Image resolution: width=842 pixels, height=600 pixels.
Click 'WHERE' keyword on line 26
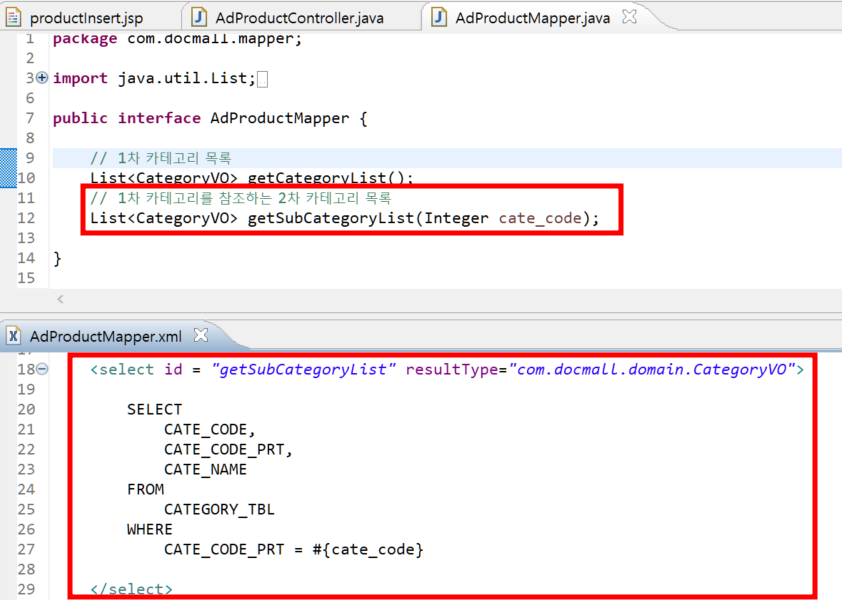pyautogui.click(x=150, y=529)
